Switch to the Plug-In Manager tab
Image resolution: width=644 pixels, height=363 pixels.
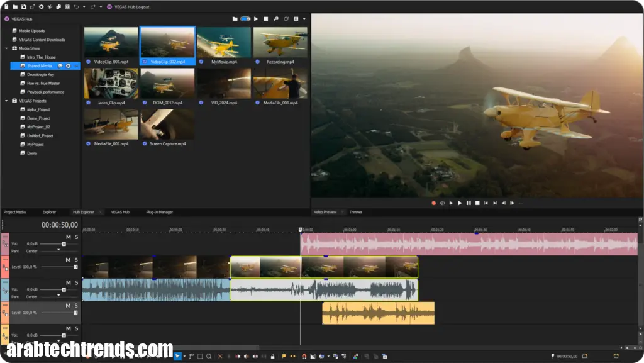[158, 212]
